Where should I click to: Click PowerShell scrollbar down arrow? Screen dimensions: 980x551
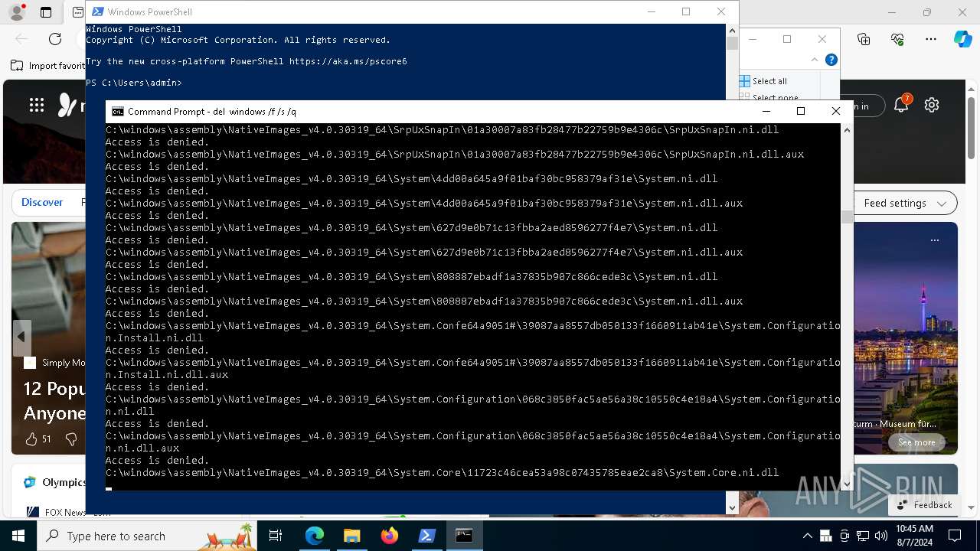[732, 507]
